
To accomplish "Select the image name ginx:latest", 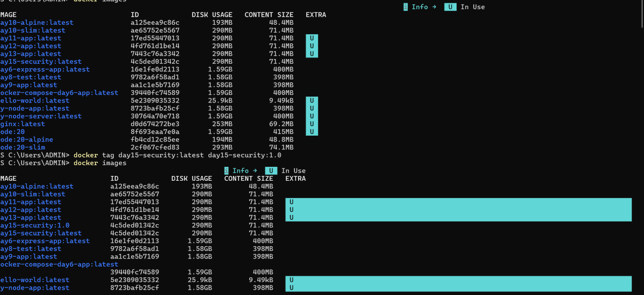I will [23, 124].
